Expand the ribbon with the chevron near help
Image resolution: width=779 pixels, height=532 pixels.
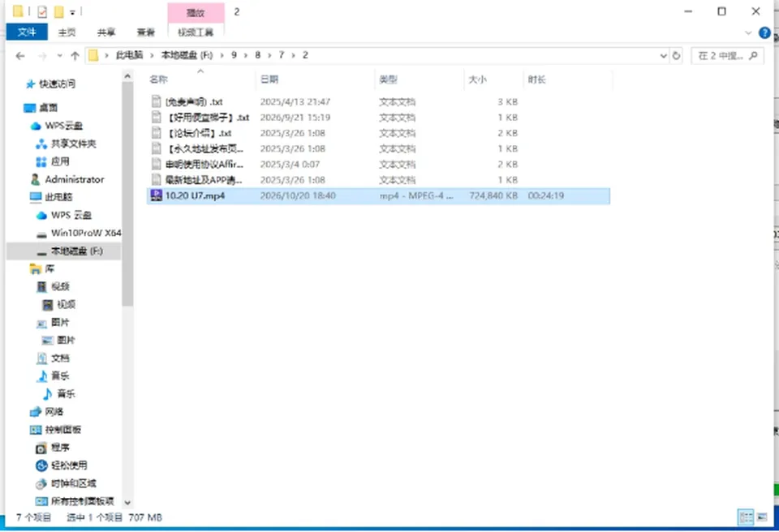748,32
